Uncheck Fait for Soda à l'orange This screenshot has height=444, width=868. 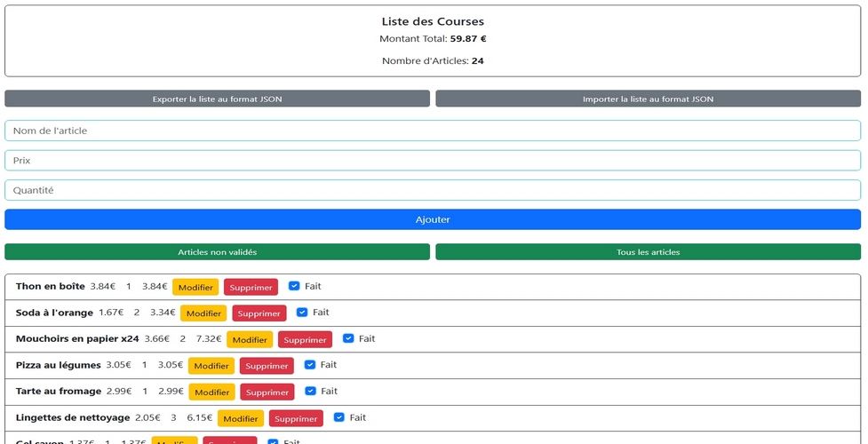(x=302, y=313)
